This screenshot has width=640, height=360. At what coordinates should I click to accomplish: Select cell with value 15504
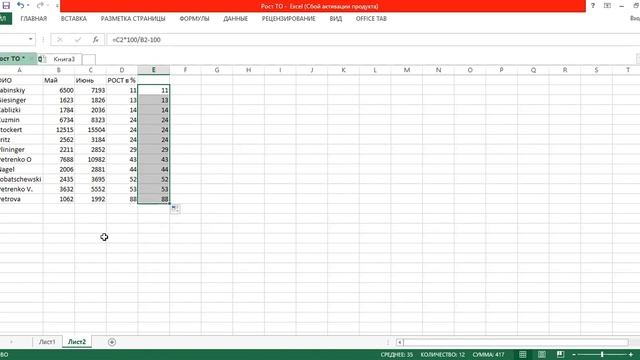coord(90,130)
